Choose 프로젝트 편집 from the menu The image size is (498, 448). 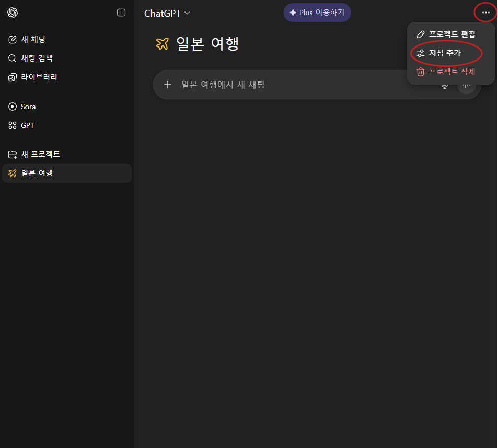[451, 34]
